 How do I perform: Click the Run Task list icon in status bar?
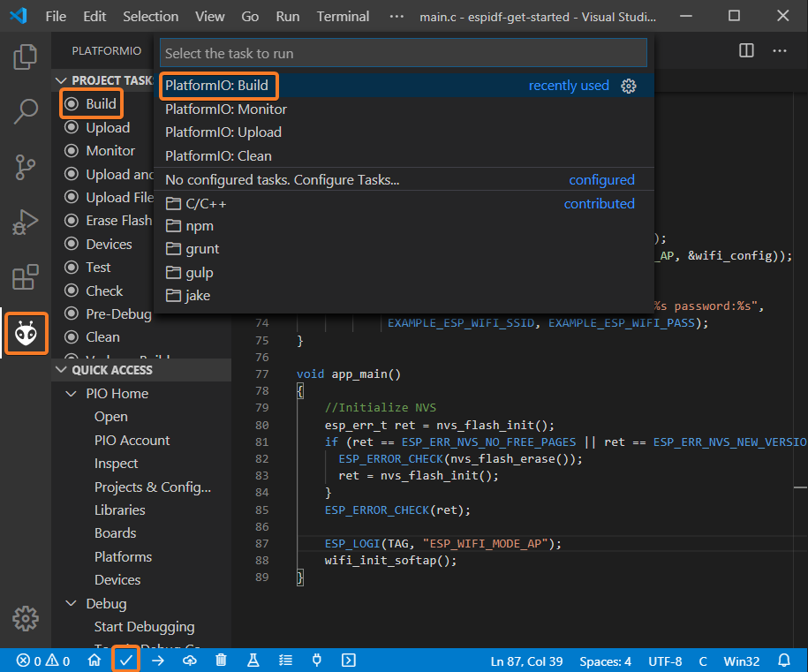pyautogui.click(x=285, y=661)
